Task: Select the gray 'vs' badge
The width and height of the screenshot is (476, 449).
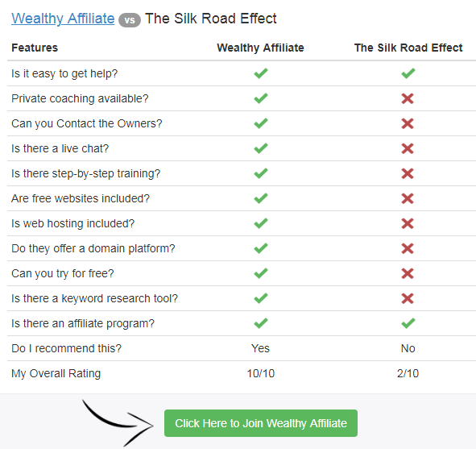Action: (x=130, y=20)
